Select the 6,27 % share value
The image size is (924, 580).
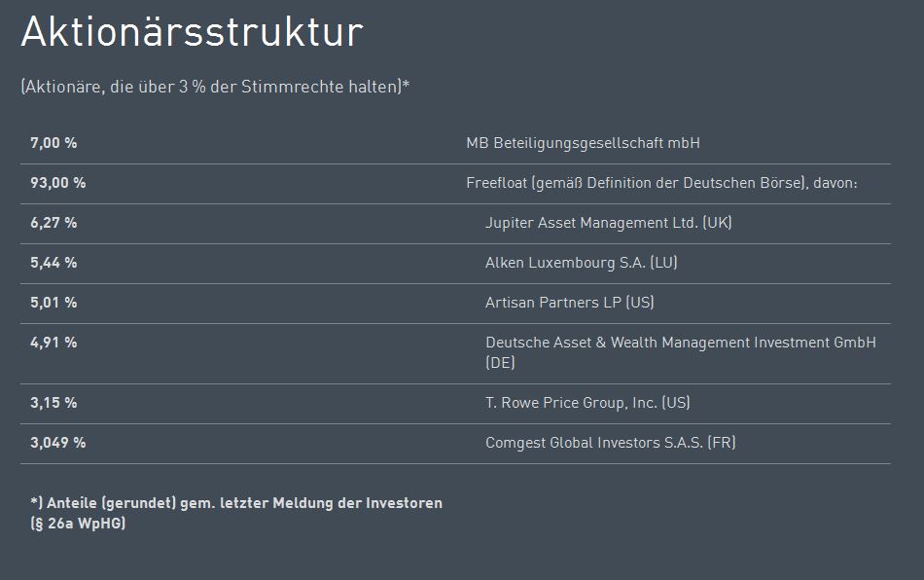pyautogui.click(x=53, y=223)
